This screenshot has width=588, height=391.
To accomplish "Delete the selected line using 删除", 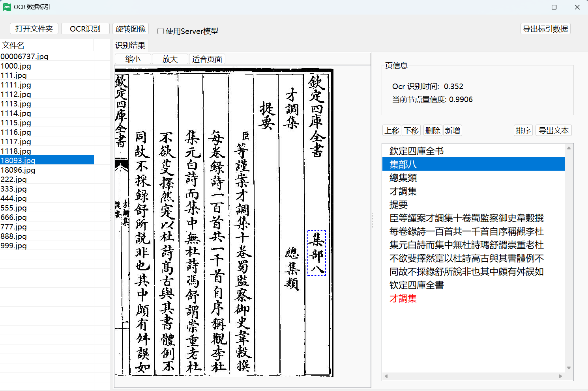I will [x=433, y=130].
